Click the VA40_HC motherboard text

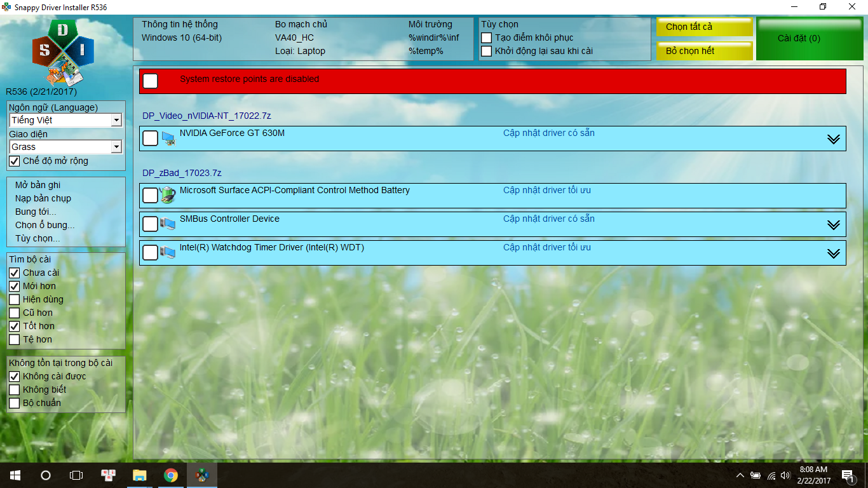(294, 37)
